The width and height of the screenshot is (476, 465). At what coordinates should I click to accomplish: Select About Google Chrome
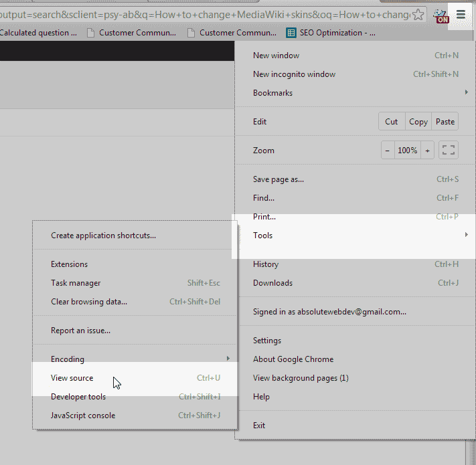pyautogui.click(x=355, y=359)
